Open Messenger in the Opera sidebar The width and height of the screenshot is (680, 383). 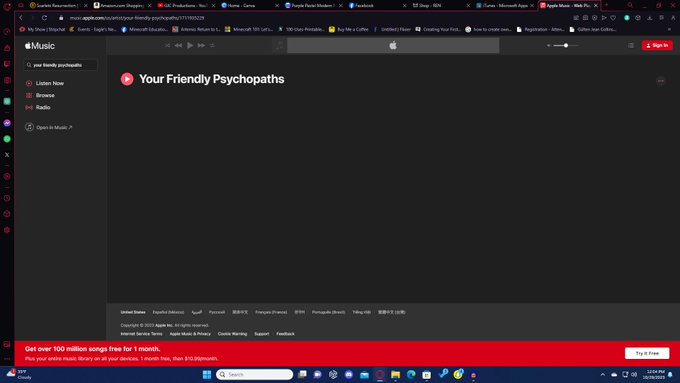click(7, 123)
